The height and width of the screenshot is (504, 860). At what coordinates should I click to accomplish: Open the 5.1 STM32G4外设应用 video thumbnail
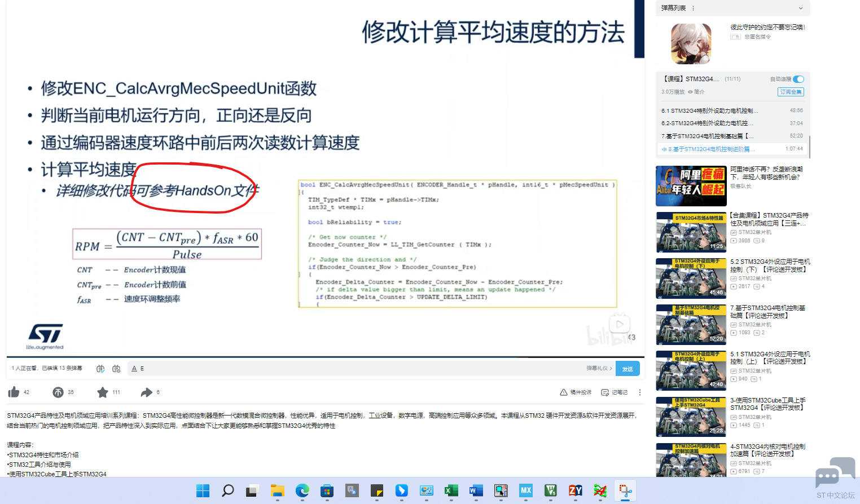coord(691,371)
